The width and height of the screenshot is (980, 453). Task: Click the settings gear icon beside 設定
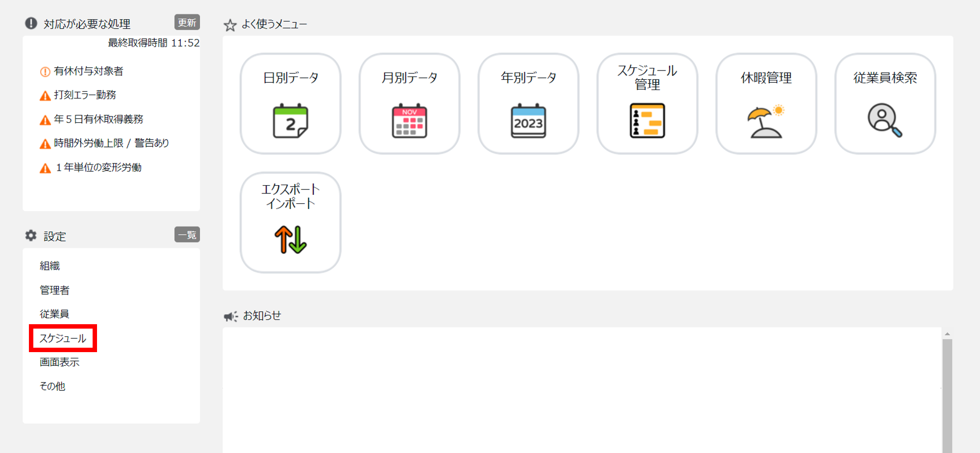31,236
